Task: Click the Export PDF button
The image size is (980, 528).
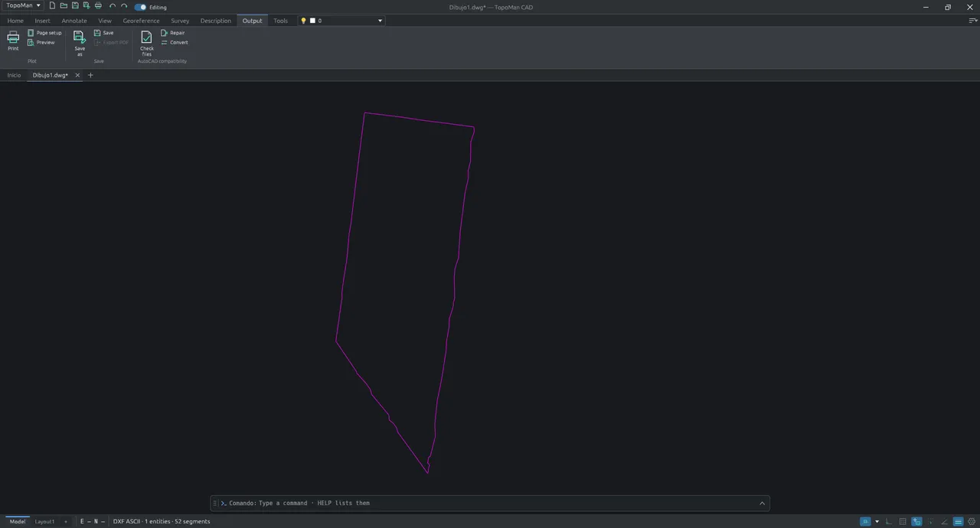Action: (111, 42)
